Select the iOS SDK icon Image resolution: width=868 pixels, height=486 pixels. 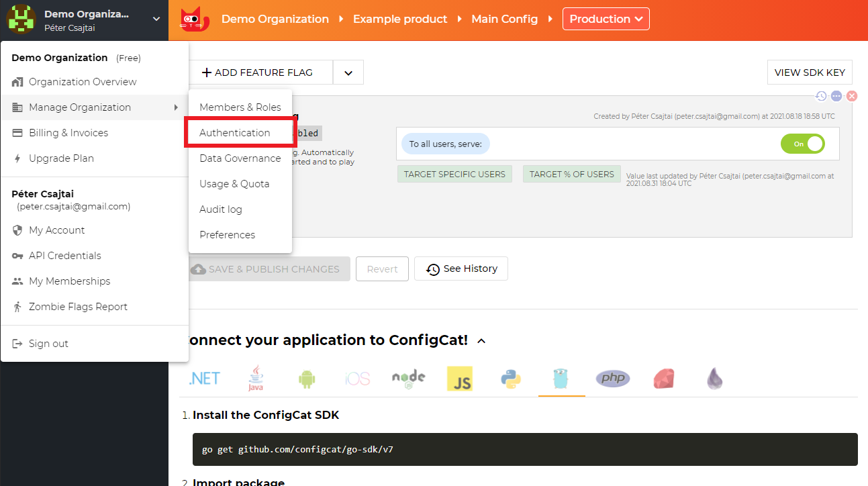[357, 378]
